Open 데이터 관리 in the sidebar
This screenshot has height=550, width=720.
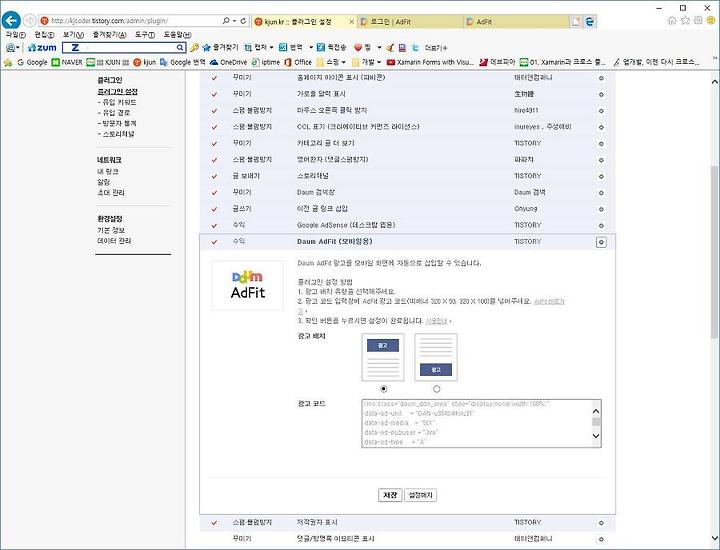[114, 241]
